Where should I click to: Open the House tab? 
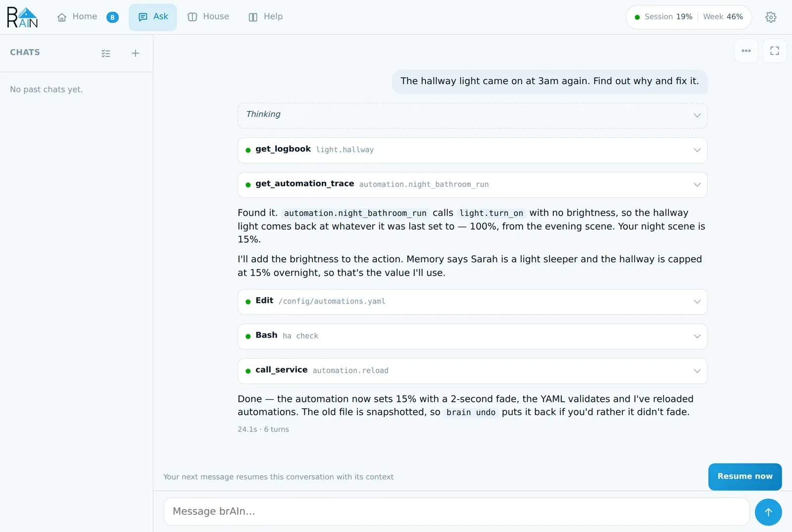[208, 17]
